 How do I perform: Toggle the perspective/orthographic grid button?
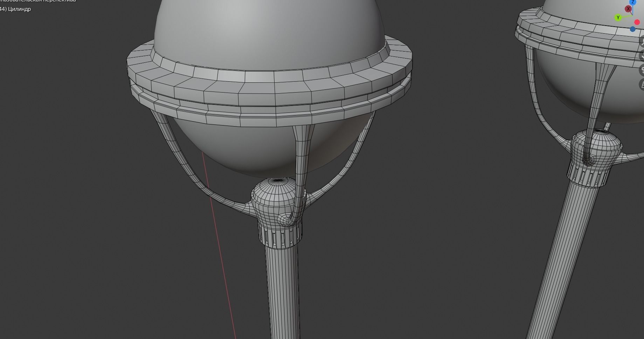(x=642, y=84)
